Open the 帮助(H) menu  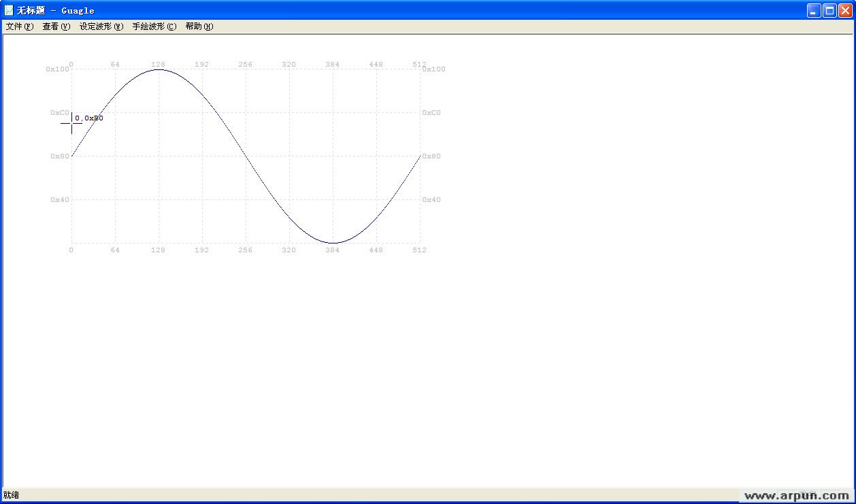(x=199, y=27)
